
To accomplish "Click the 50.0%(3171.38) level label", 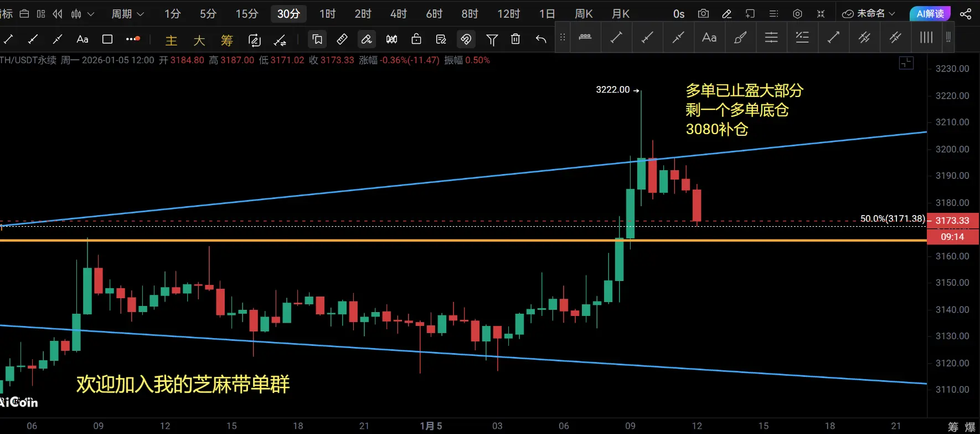I will pos(893,218).
